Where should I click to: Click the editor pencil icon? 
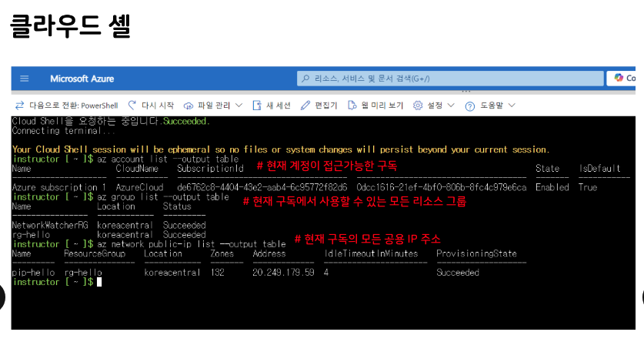click(305, 106)
